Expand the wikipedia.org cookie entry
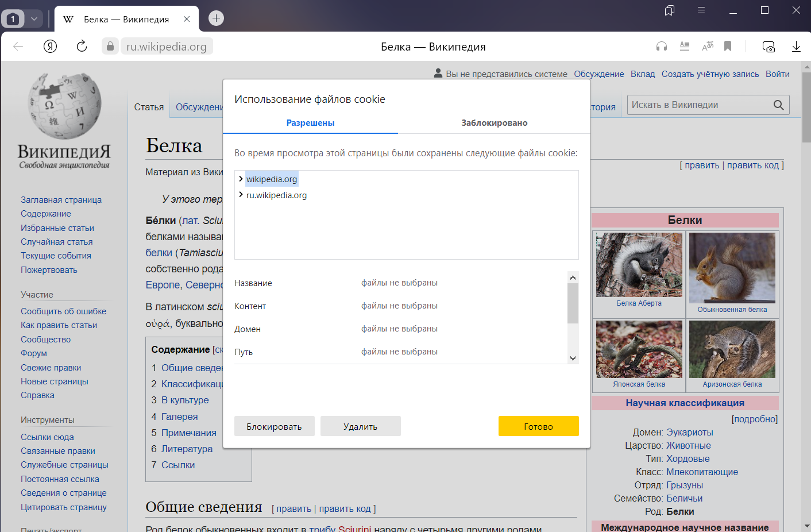Image resolution: width=811 pixels, height=532 pixels. (241, 179)
